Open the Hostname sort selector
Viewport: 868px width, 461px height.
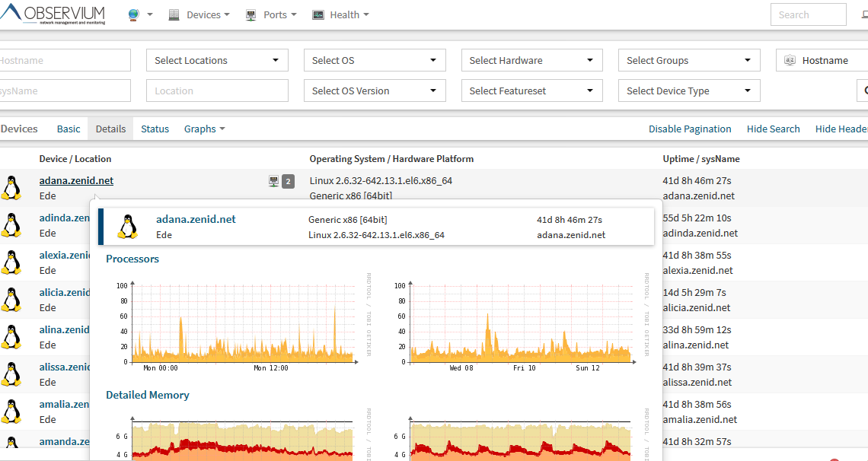pos(822,60)
